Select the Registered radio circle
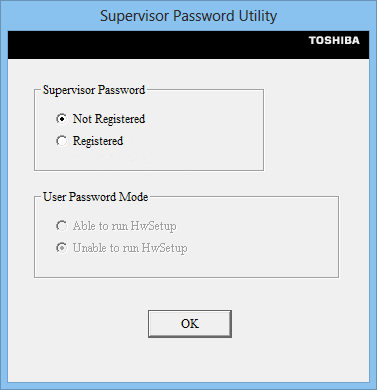This screenshot has height=390, width=377. (62, 141)
